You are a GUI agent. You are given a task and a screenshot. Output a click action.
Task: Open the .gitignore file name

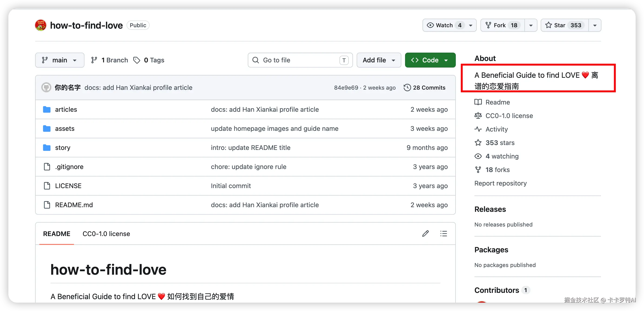click(x=69, y=167)
